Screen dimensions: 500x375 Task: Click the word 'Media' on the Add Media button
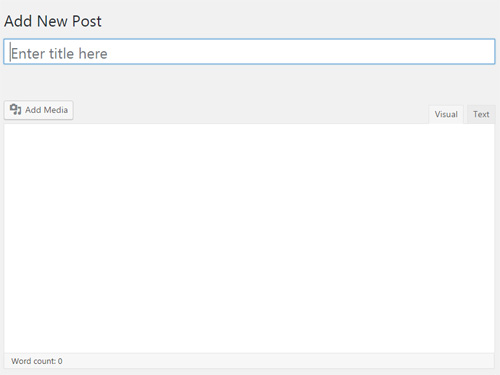pos(56,110)
